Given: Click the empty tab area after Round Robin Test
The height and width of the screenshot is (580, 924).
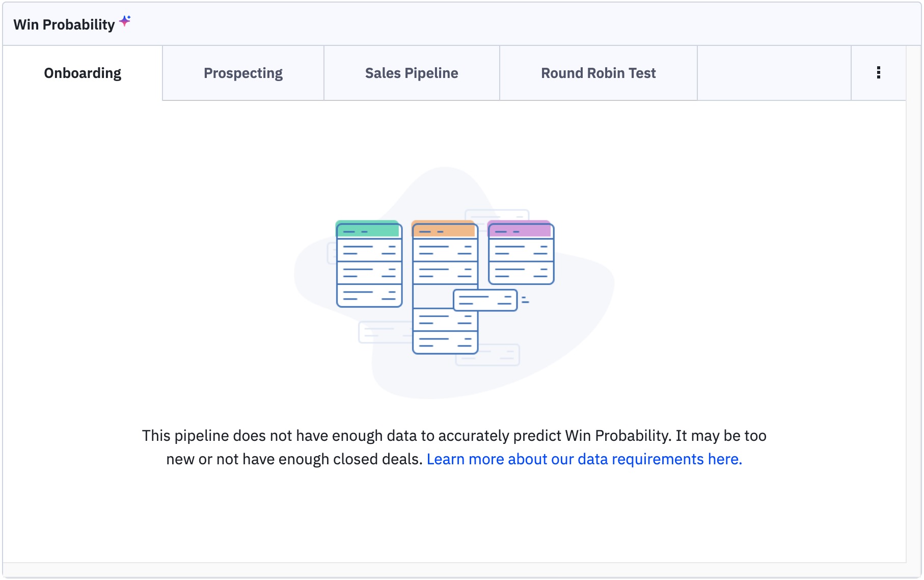Looking at the screenshot, I should click(774, 73).
